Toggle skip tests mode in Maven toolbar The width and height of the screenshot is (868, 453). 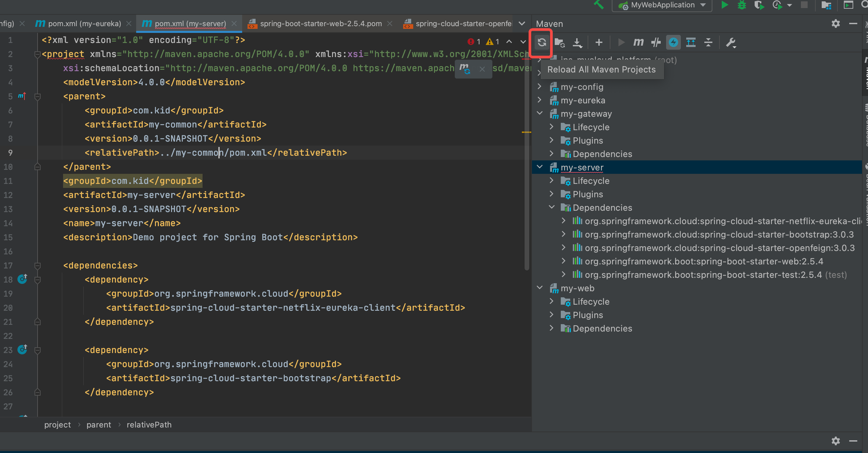[x=656, y=43]
